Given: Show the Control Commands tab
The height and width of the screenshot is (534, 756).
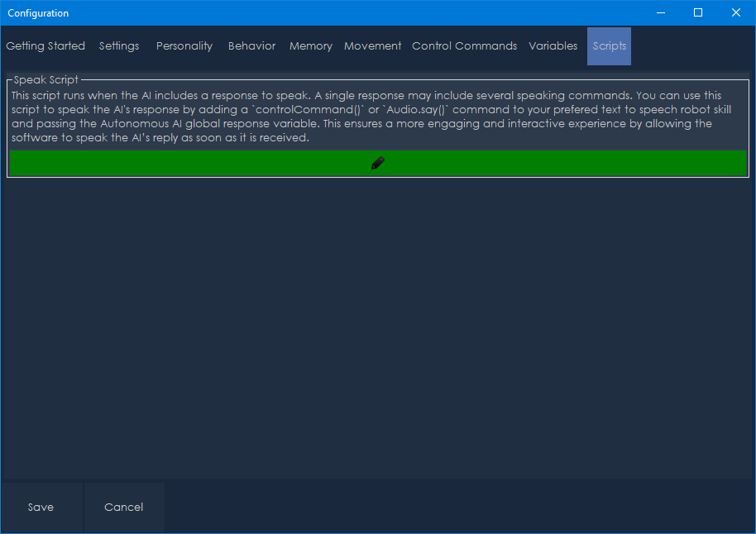Looking at the screenshot, I should [x=464, y=46].
